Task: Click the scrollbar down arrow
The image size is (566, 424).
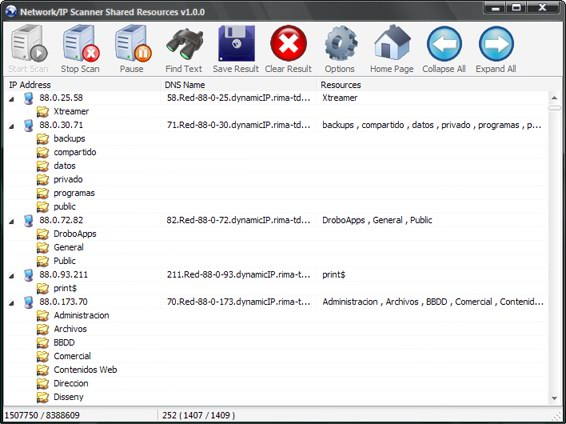Action: click(554, 398)
